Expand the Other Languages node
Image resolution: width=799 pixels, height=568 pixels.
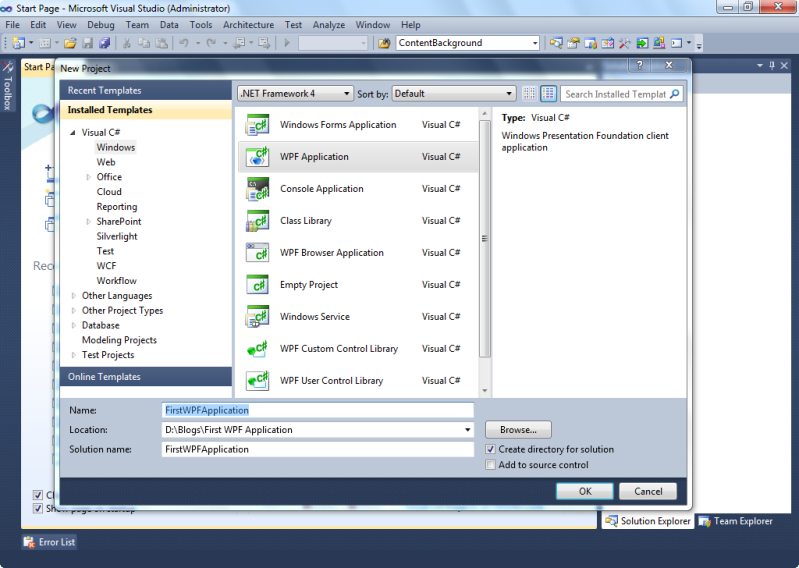point(73,296)
